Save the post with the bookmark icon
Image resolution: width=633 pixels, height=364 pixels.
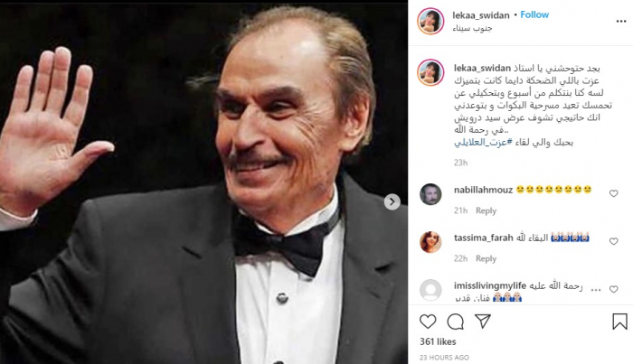(619, 322)
